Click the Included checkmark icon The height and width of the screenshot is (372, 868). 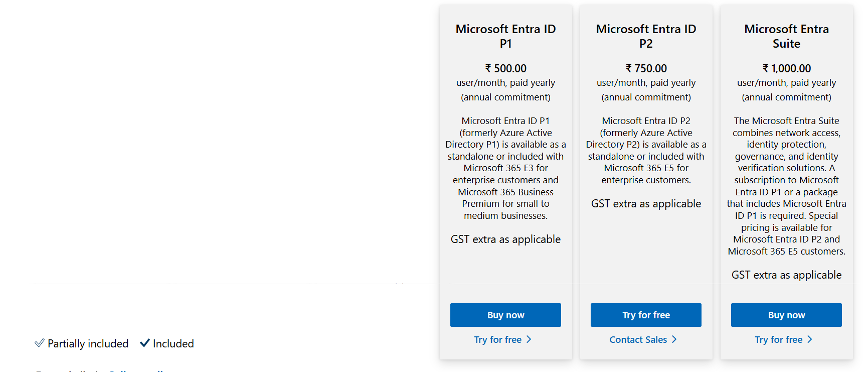(145, 343)
